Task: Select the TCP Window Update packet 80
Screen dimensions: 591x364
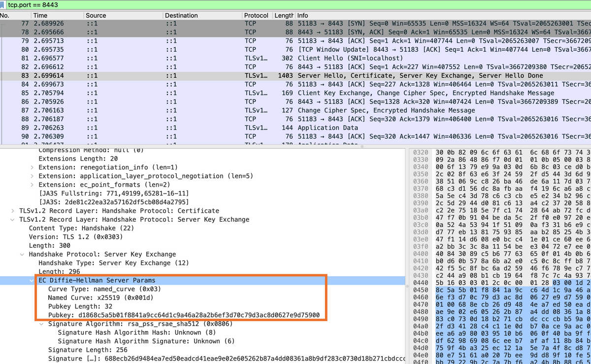Action: point(295,50)
